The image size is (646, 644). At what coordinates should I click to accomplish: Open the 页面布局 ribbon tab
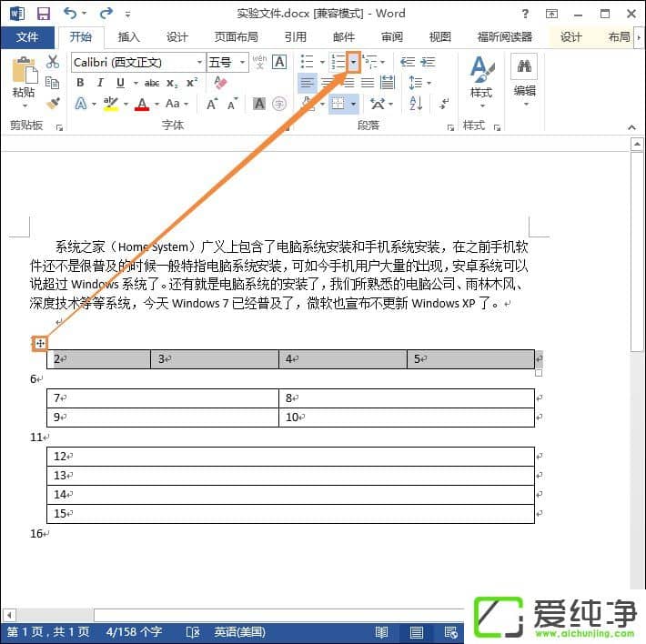pyautogui.click(x=236, y=37)
